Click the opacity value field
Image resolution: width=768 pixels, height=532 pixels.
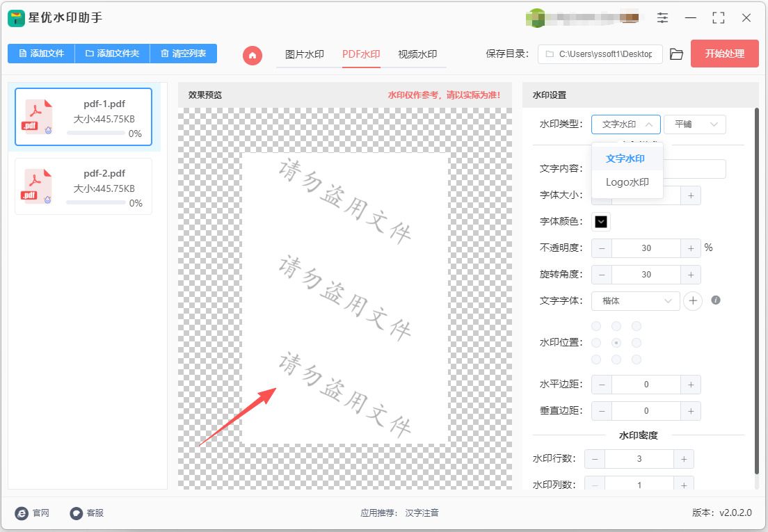click(x=646, y=248)
